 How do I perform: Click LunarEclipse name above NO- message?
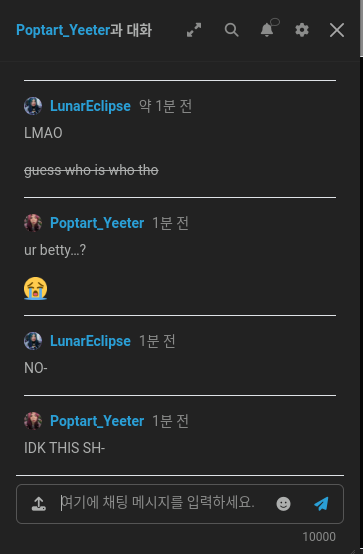coord(90,341)
